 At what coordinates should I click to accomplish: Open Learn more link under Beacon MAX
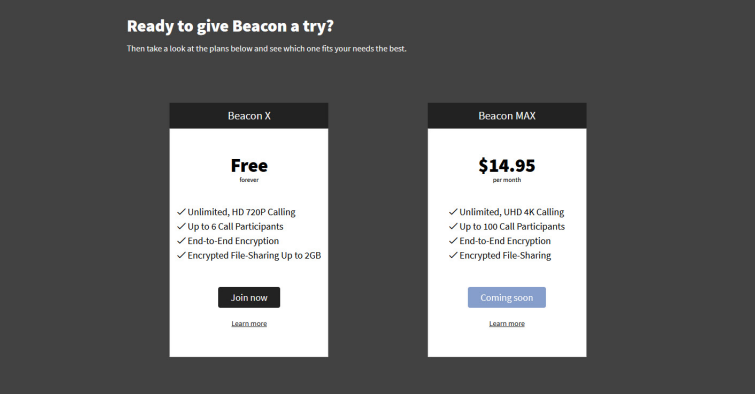click(x=507, y=324)
